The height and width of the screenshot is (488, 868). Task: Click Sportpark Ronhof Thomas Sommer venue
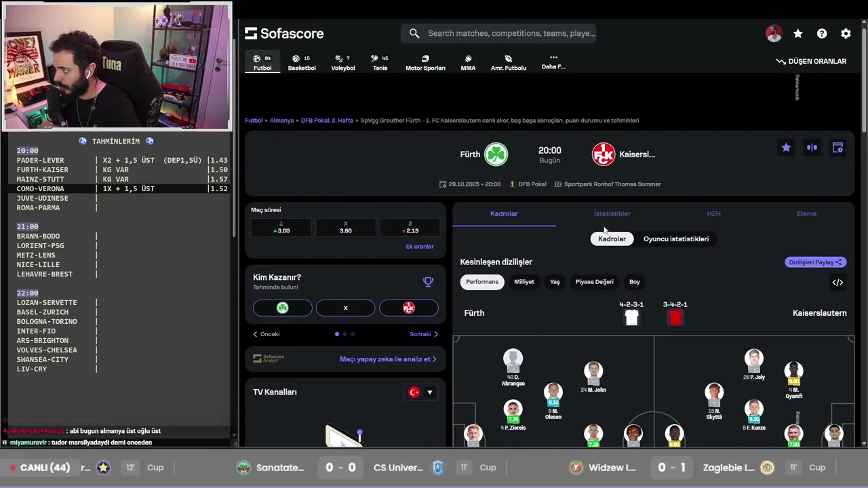[x=608, y=184]
